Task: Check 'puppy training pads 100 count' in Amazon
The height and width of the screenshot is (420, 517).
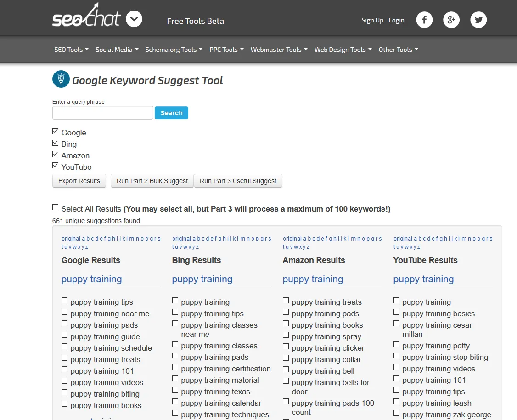Action: pyautogui.click(x=286, y=402)
